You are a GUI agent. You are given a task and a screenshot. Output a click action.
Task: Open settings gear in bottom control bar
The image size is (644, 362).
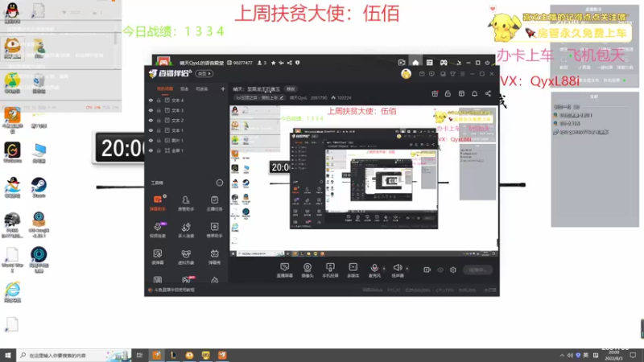453,269
